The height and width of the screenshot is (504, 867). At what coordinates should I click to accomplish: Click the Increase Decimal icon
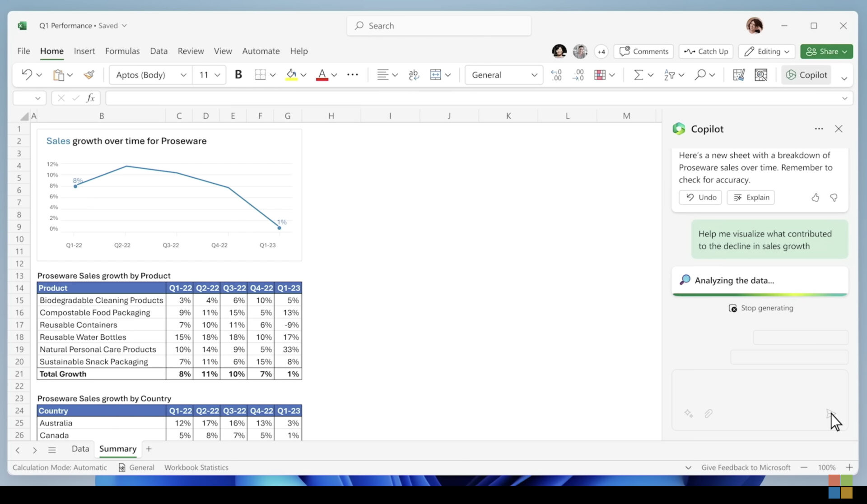[556, 75]
